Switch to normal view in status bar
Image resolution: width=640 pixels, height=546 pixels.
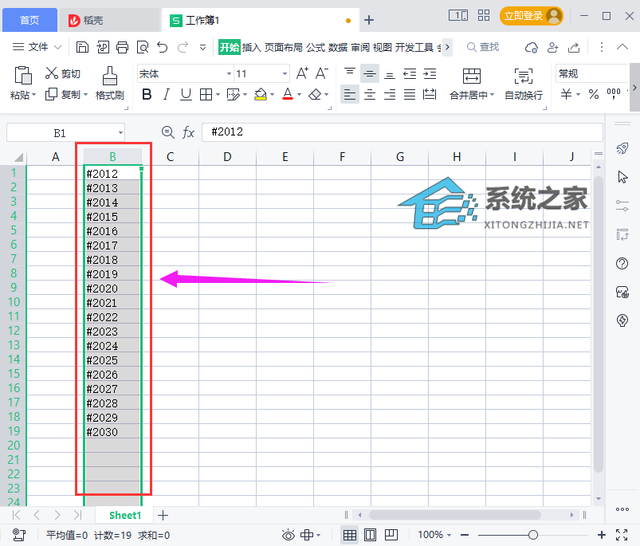click(349, 535)
